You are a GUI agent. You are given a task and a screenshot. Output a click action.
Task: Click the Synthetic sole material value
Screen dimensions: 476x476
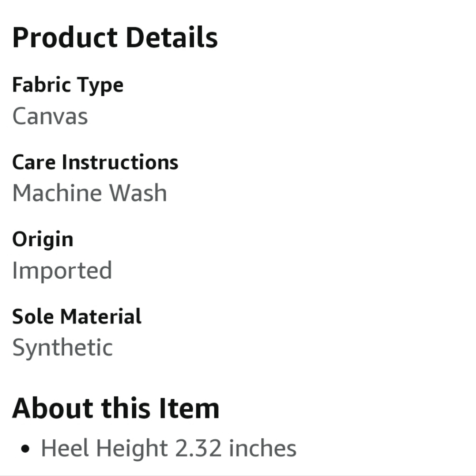click(62, 348)
